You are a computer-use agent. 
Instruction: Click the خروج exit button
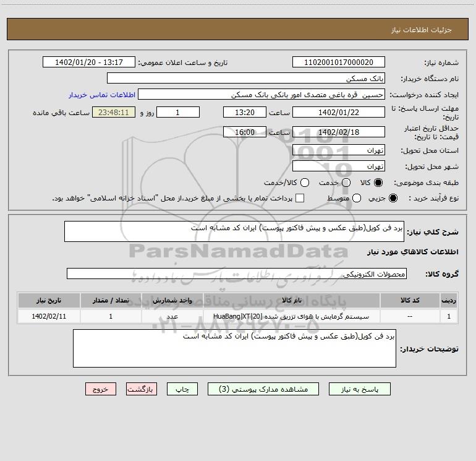(101, 389)
